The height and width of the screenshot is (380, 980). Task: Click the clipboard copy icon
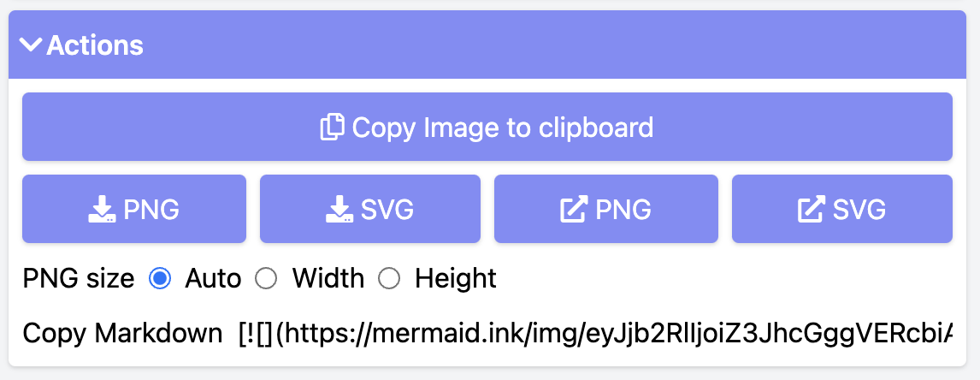[333, 127]
